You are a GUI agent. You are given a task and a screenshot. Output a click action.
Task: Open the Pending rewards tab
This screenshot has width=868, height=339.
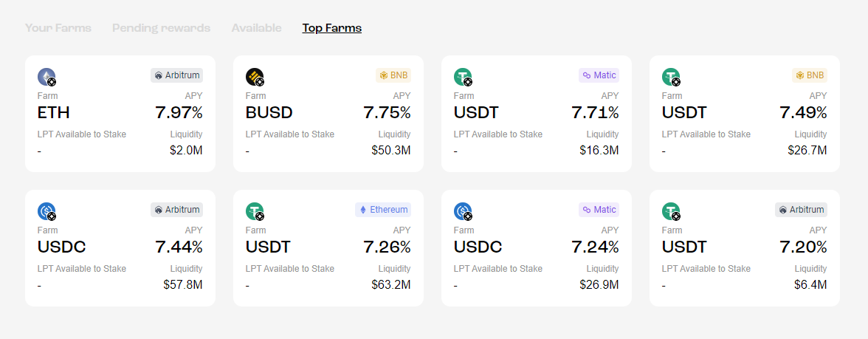pos(161,28)
